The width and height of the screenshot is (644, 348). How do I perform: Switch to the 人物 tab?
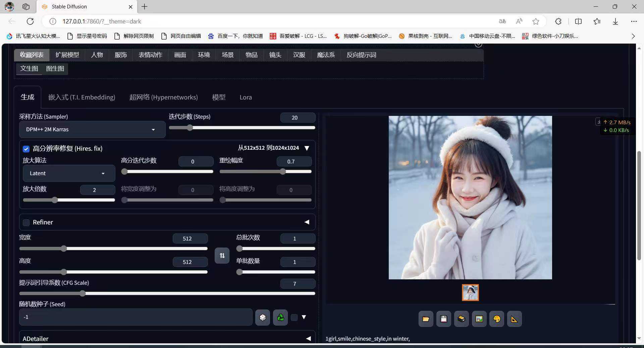point(97,55)
